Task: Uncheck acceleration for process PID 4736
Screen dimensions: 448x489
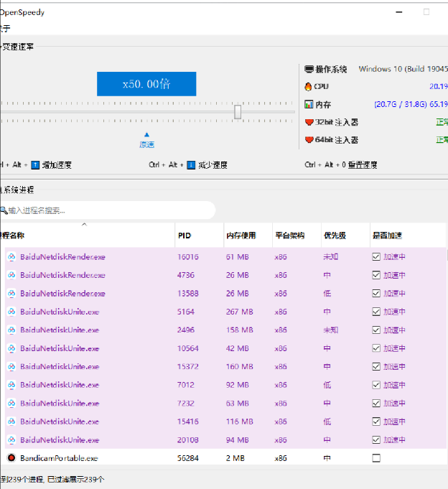Action: click(x=376, y=275)
